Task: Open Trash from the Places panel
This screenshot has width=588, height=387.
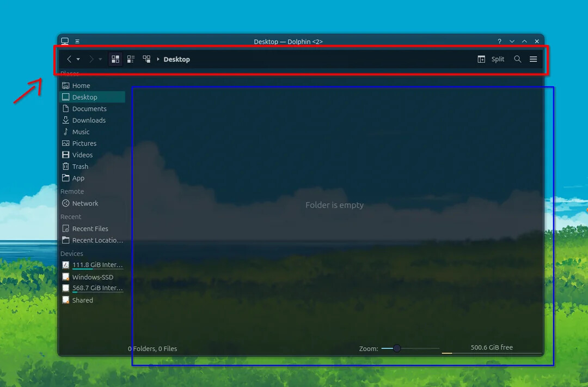Action: (x=80, y=167)
